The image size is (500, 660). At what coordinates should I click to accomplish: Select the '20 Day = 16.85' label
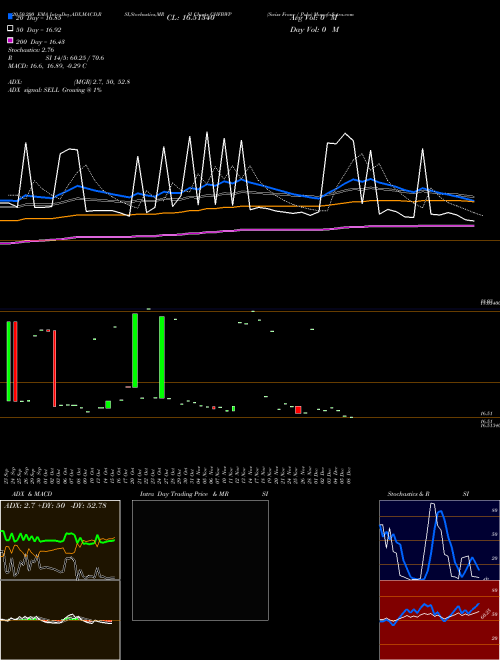click(39, 18)
